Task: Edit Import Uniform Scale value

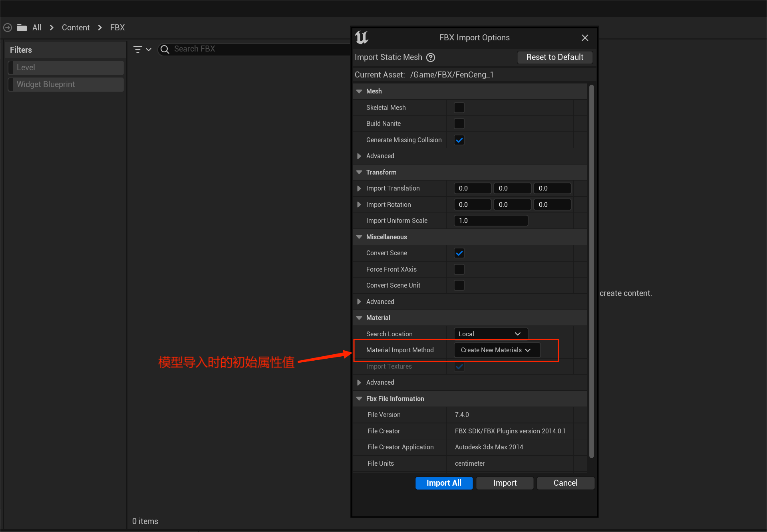Action: 491,221
